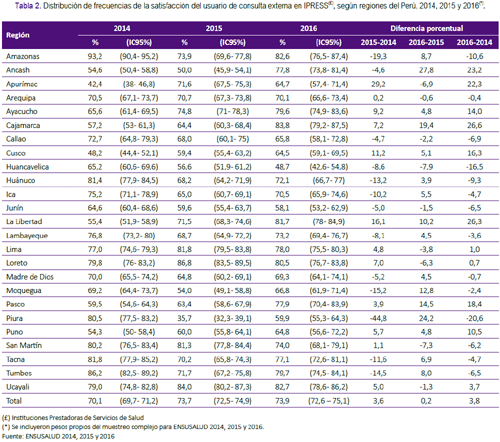Click the La Libertad region name
Image resolution: width=500 pixels, height=442 pixels.
pyautogui.click(x=24, y=222)
